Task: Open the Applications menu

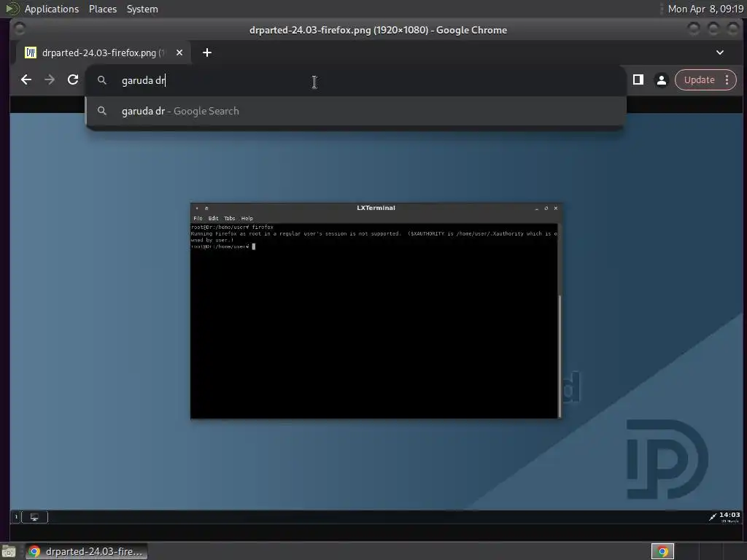Action: pos(52,9)
